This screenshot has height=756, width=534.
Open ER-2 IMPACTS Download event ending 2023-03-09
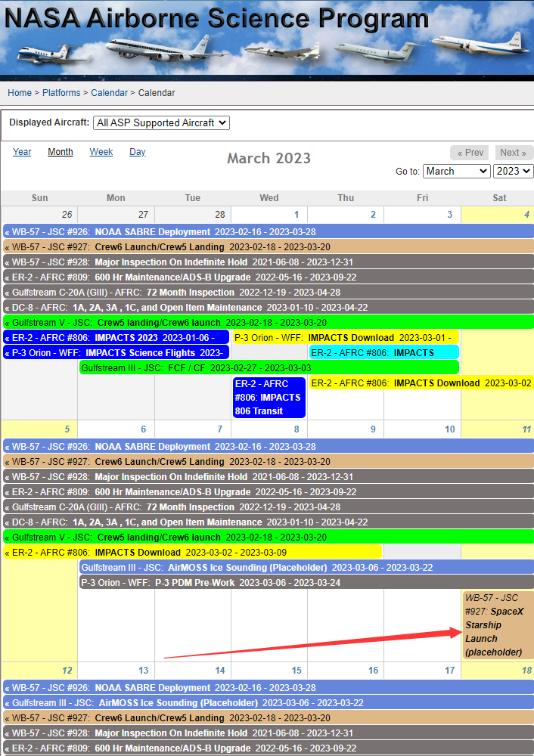192,552
